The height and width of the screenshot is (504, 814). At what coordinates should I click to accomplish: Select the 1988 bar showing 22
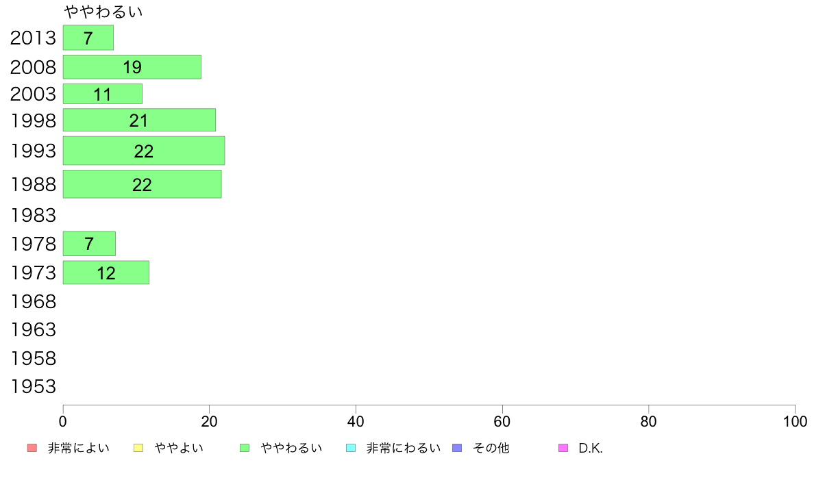(x=143, y=184)
